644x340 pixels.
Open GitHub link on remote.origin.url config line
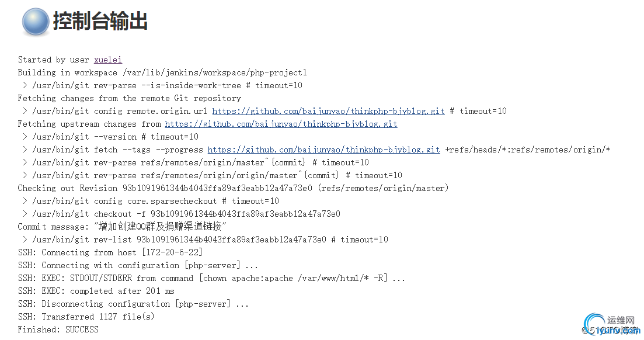328,111
